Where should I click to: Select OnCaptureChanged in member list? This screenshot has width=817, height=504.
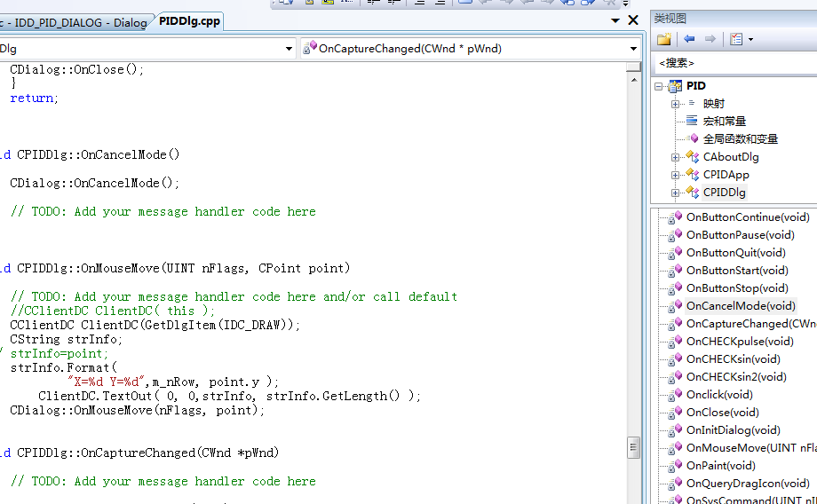pos(750,324)
